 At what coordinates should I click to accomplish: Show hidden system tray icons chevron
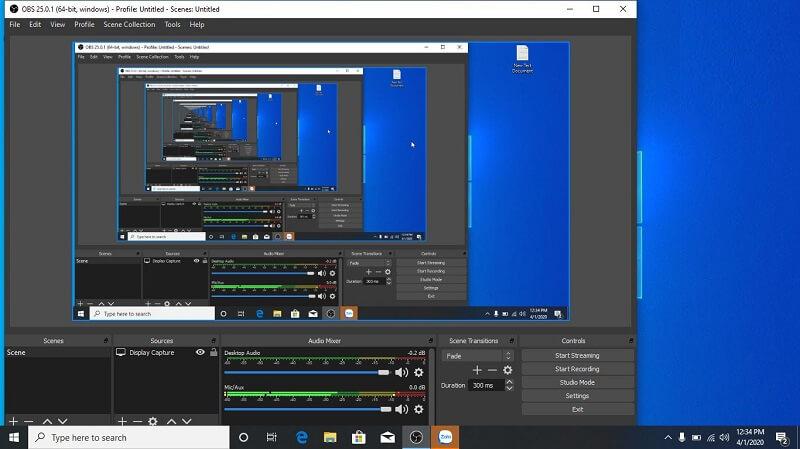pos(667,437)
